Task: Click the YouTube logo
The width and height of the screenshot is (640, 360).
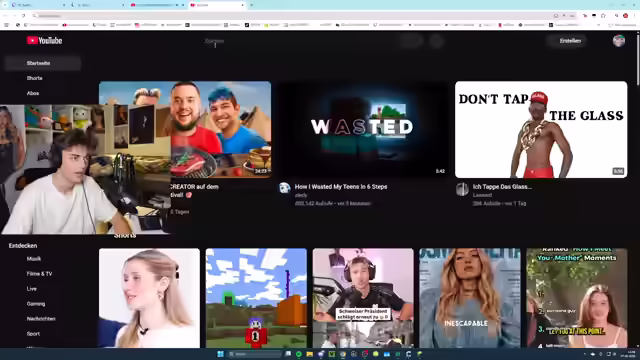Action: tap(44, 40)
